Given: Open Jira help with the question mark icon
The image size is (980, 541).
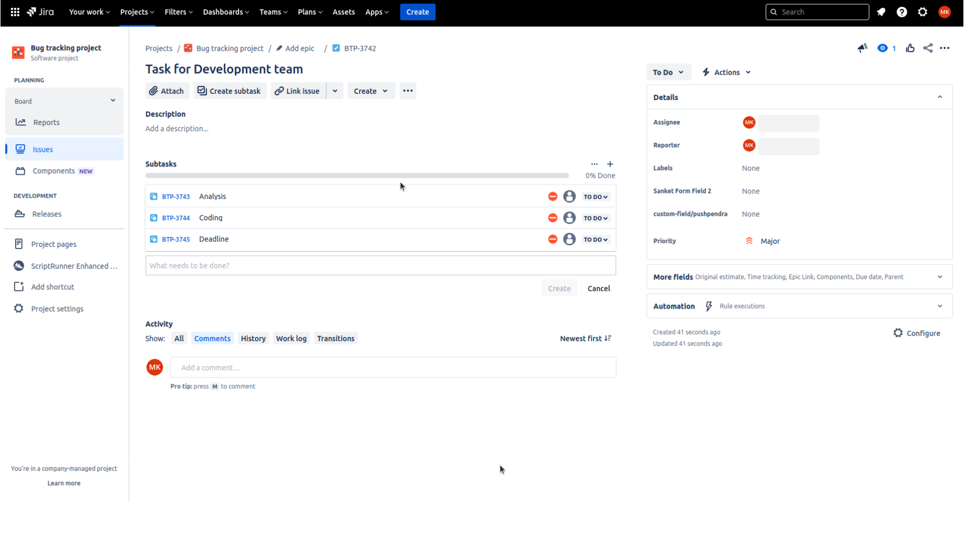Looking at the screenshot, I should 902,11.
